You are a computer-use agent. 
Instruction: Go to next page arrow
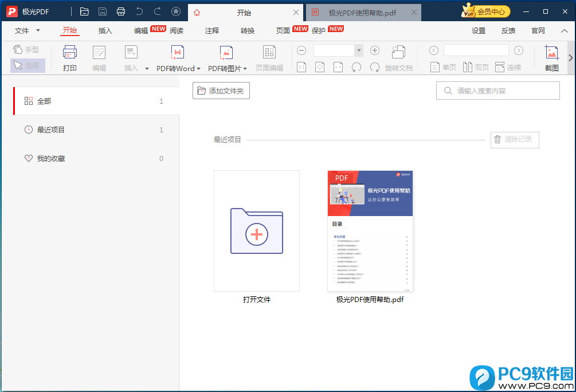click(x=519, y=50)
